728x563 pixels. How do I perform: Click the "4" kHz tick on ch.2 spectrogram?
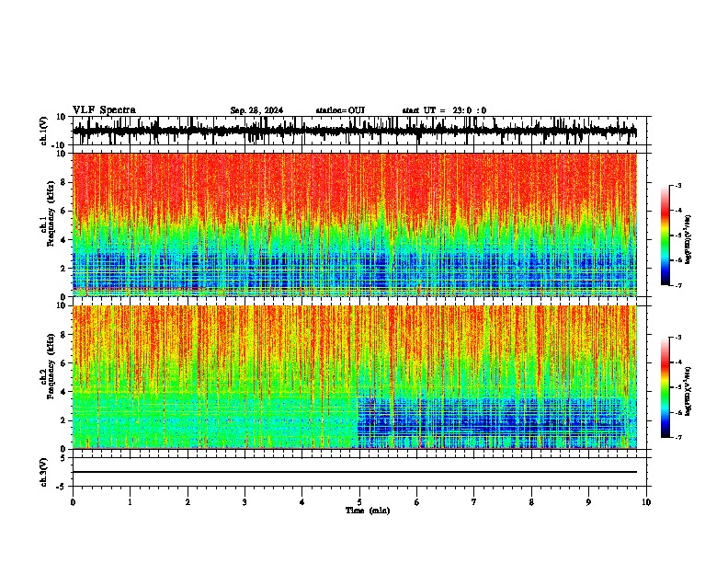64,392
